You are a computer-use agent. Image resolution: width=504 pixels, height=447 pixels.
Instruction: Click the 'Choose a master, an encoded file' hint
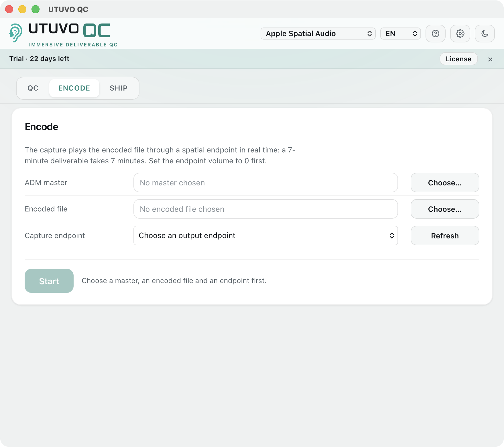click(174, 281)
